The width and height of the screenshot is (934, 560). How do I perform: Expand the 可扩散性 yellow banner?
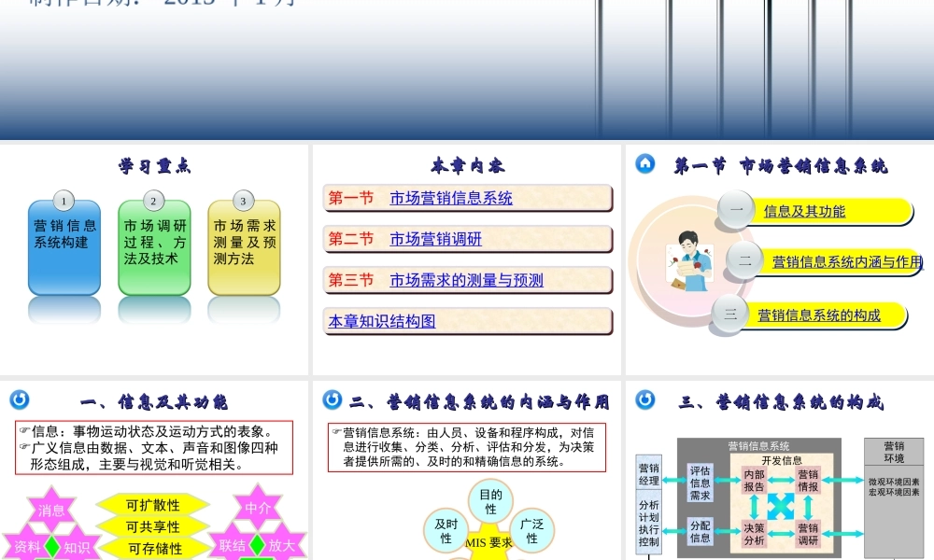coord(152,504)
